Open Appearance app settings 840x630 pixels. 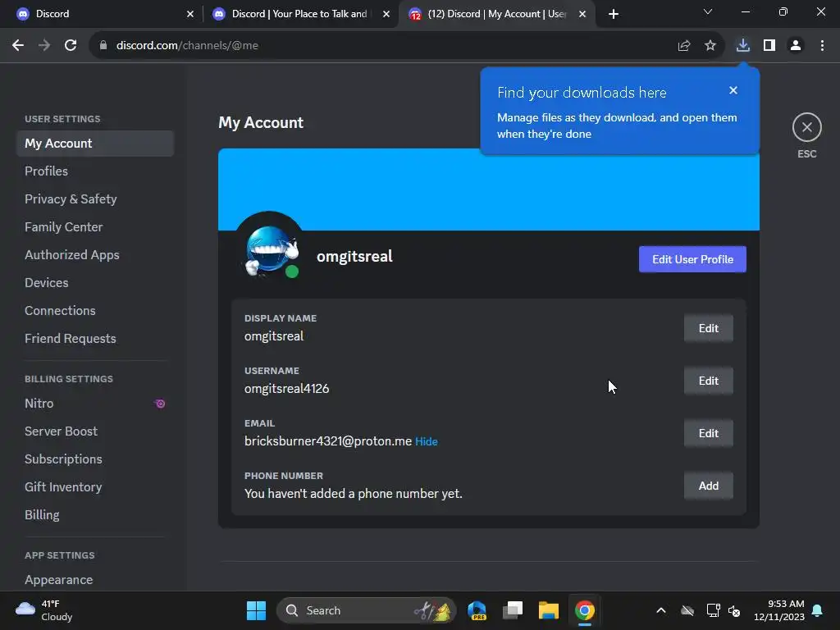click(x=95, y=580)
